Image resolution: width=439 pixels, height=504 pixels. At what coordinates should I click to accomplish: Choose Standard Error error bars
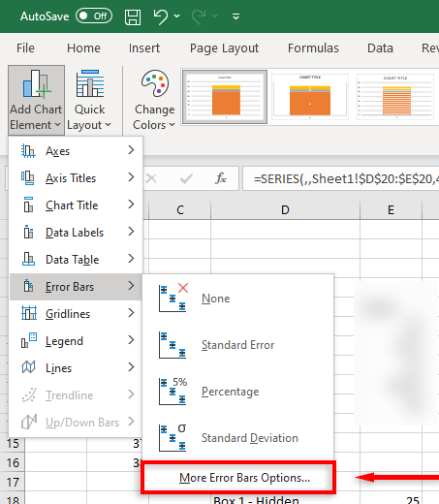point(238,345)
